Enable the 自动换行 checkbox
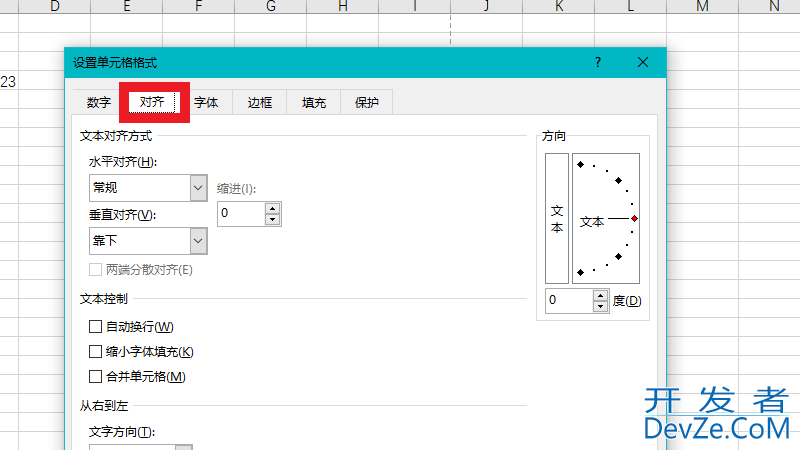 tap(95, 327)
